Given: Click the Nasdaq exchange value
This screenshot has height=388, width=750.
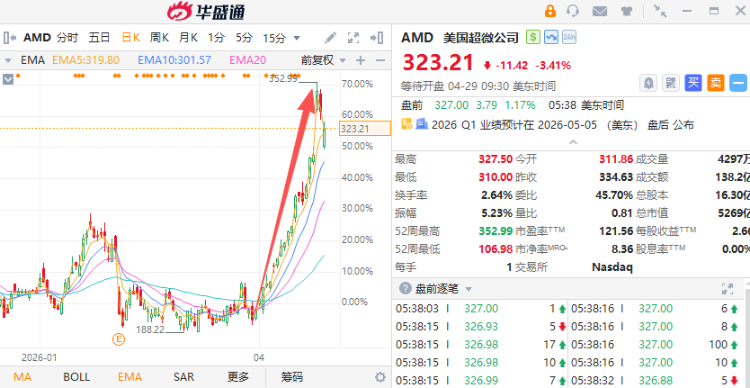Looking at the screenshot, I should tap(612, 267).
